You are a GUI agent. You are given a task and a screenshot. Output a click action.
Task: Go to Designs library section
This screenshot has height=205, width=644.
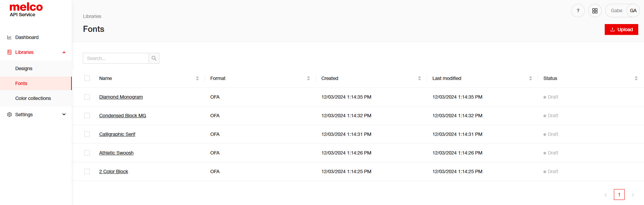[36, 68]
